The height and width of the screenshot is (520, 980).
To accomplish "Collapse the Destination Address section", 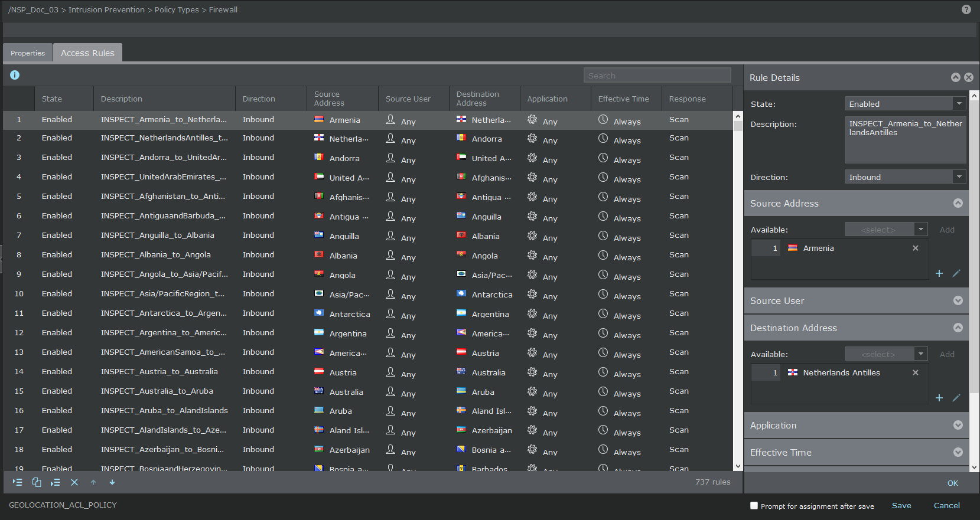I will [958, 328].
